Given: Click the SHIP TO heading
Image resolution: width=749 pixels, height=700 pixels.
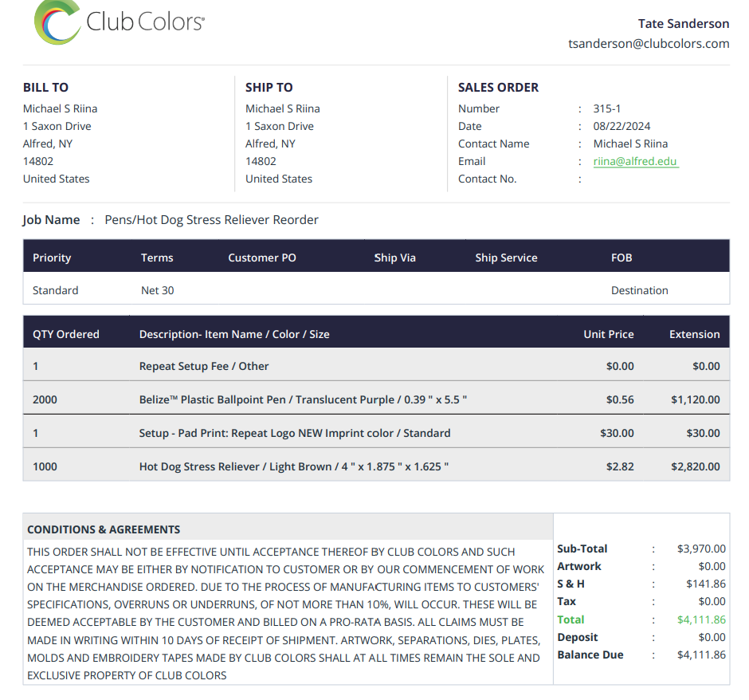Looking at the screenshot, I should (269, 88).
